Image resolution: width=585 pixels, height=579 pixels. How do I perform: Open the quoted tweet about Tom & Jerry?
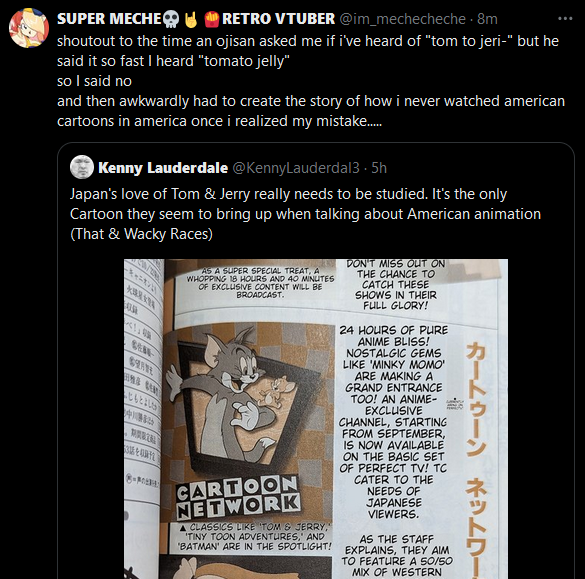(x=305, y=214)
